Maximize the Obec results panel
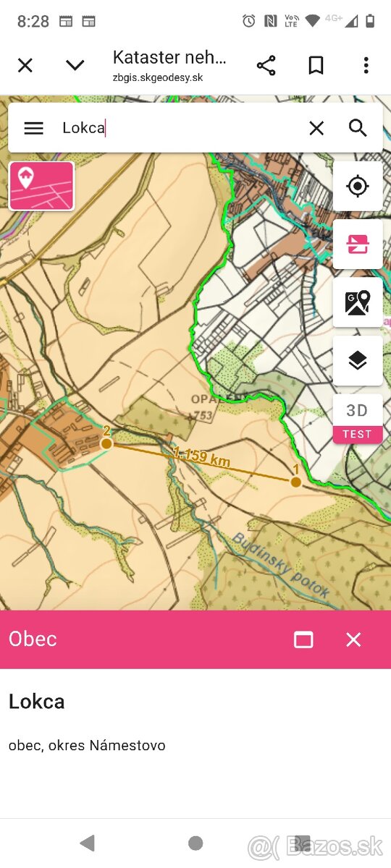Image resolution: width=391 pixels, height=868 pixels. pos(303,639)
